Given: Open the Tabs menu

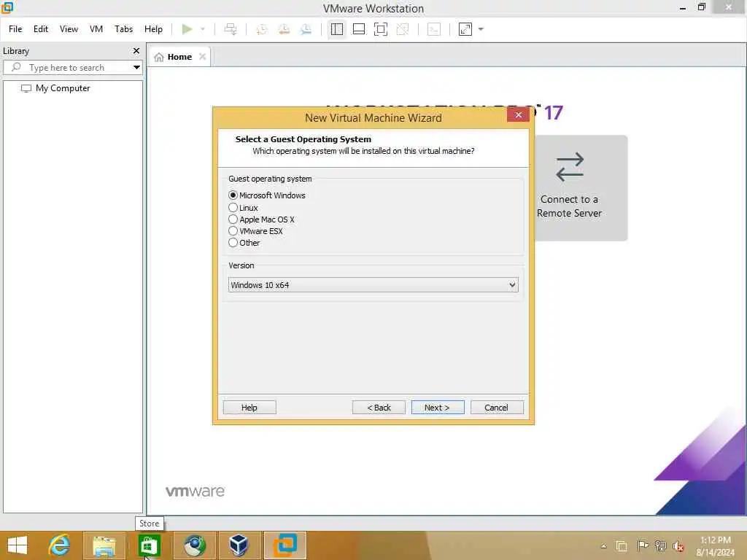Looking at the screenshot, I should (123, 29).
